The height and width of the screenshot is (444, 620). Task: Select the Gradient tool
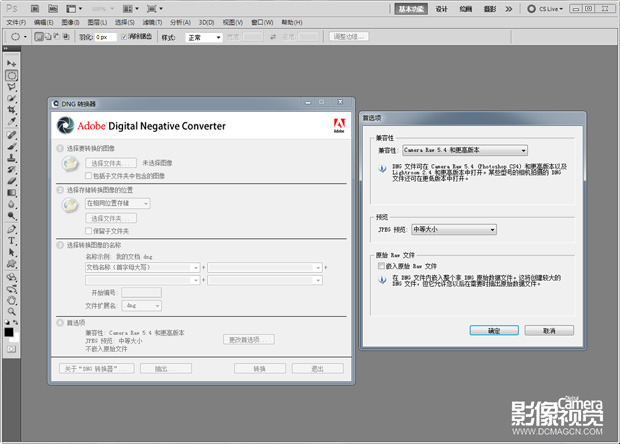pyautogui.click(x=11, y=193)
